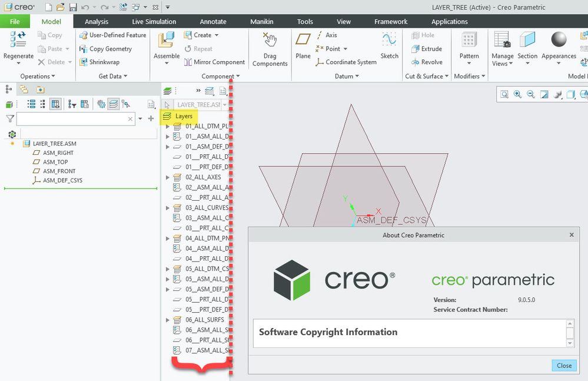Open the Favorites tab icon
The height and width of the screenshot is (381, 588).
coord(41,90)
